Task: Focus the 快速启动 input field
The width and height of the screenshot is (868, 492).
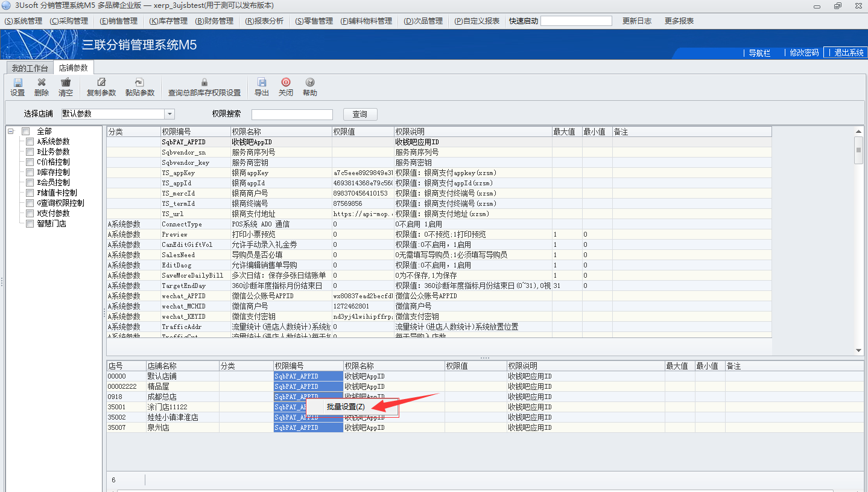Action: pyautogui.click(x=576, y=21)
